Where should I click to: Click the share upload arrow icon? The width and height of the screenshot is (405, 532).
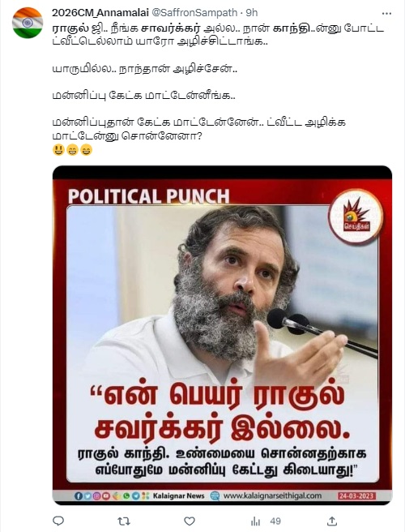point(332,521)
